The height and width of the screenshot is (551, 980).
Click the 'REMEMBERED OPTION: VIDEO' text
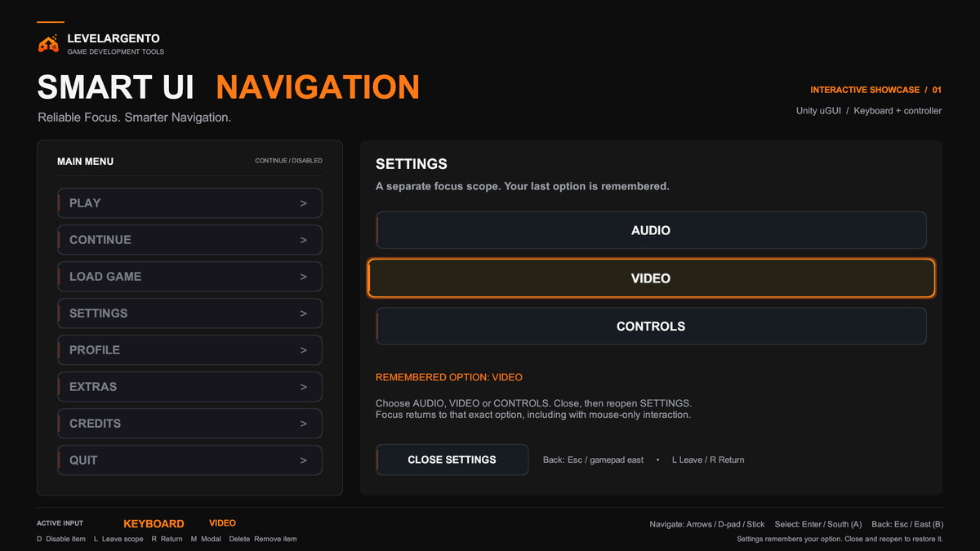click(x=448, y=378)
